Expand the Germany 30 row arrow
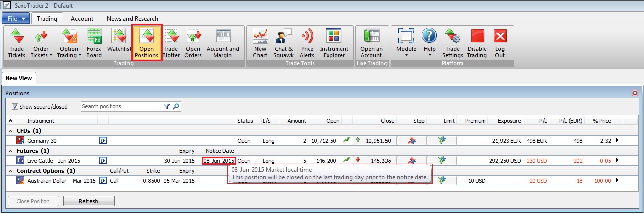This screenshot has width=644, height=214. point(617,141)
